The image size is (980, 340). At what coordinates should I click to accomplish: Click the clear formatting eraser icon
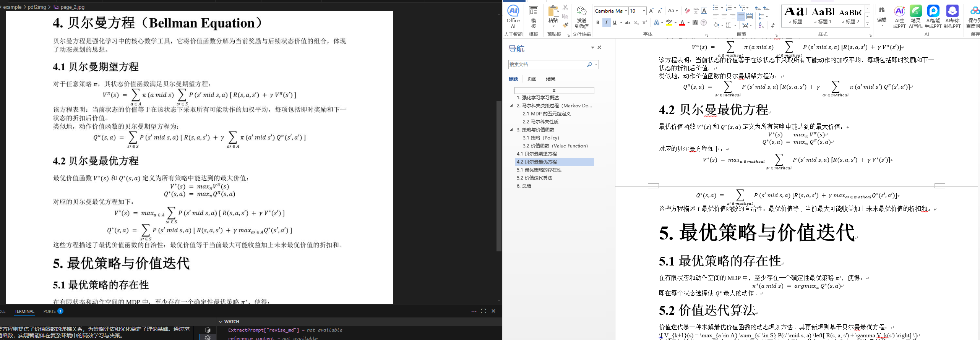(687, 11)
